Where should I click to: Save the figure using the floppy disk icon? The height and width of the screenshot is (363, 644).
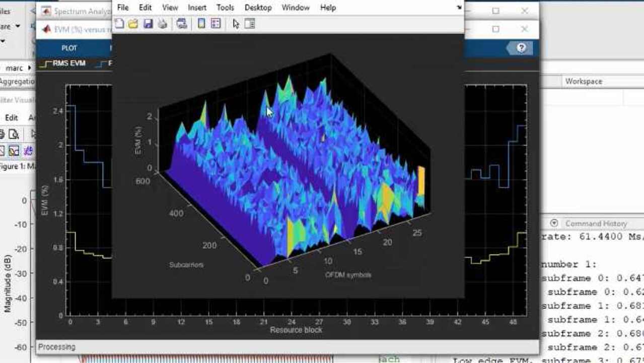pos(148,24)
